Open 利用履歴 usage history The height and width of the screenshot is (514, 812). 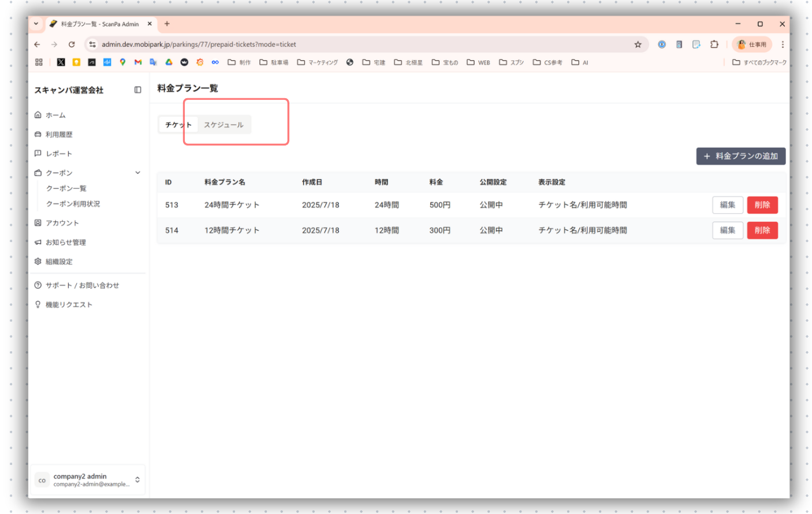pos(59,135)
